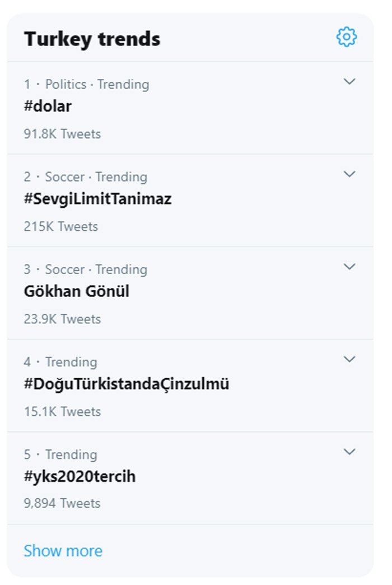Click the Turkey trends heading

pos(92,39)
